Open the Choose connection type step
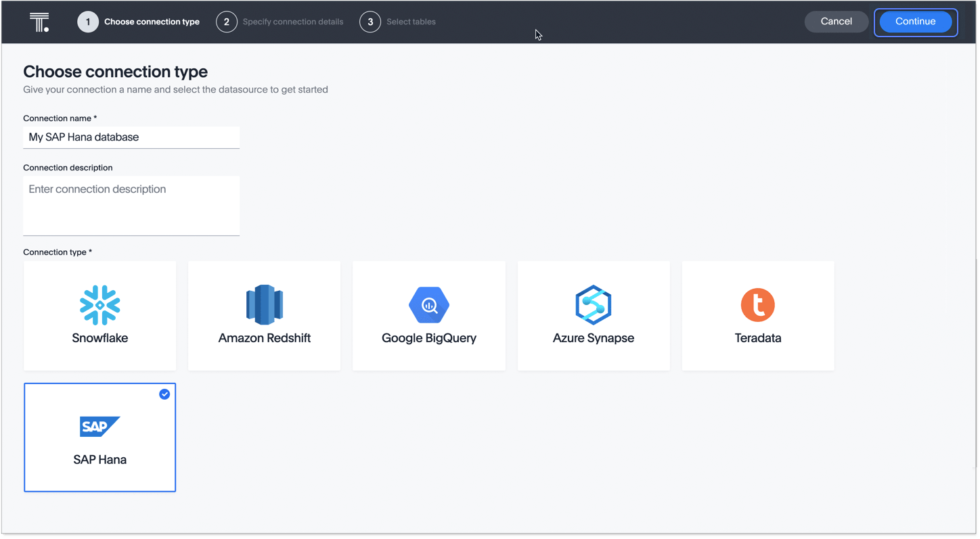 [152, 22]
